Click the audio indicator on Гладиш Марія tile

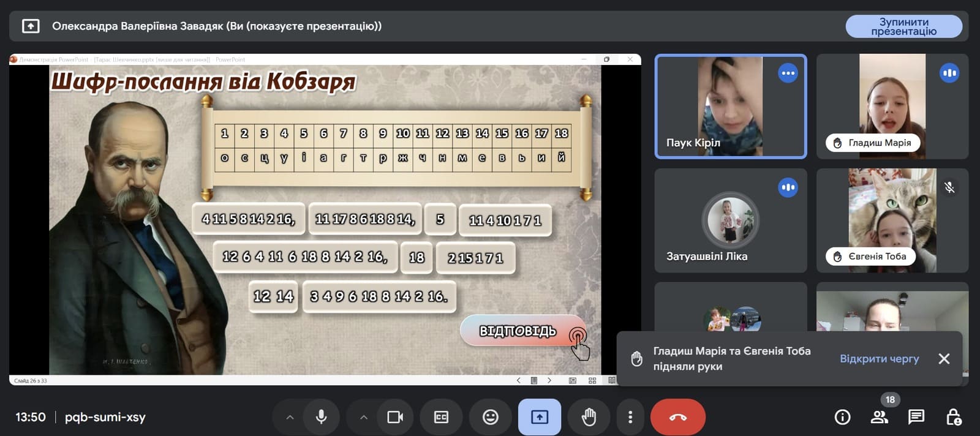[x=949, y=73]
